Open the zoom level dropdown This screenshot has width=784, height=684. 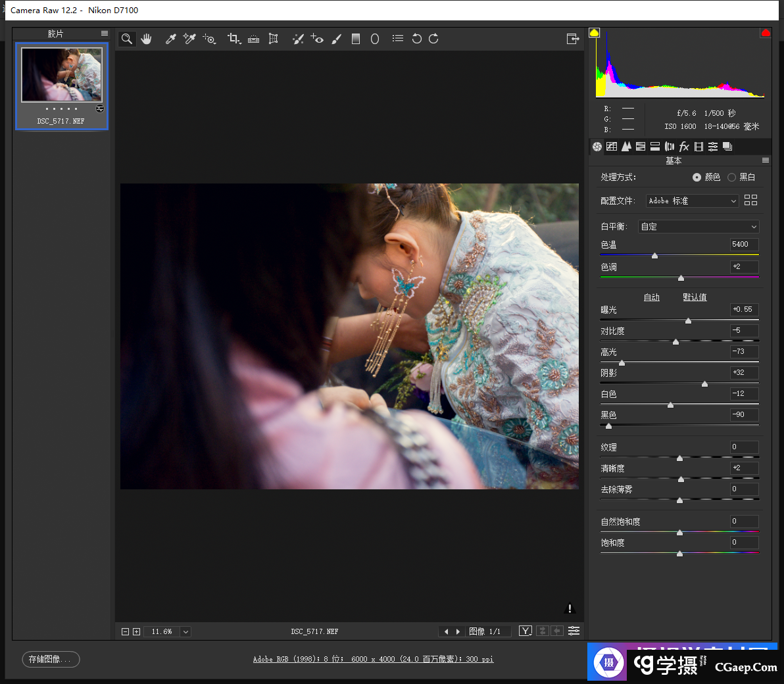(x=185, y=631)
